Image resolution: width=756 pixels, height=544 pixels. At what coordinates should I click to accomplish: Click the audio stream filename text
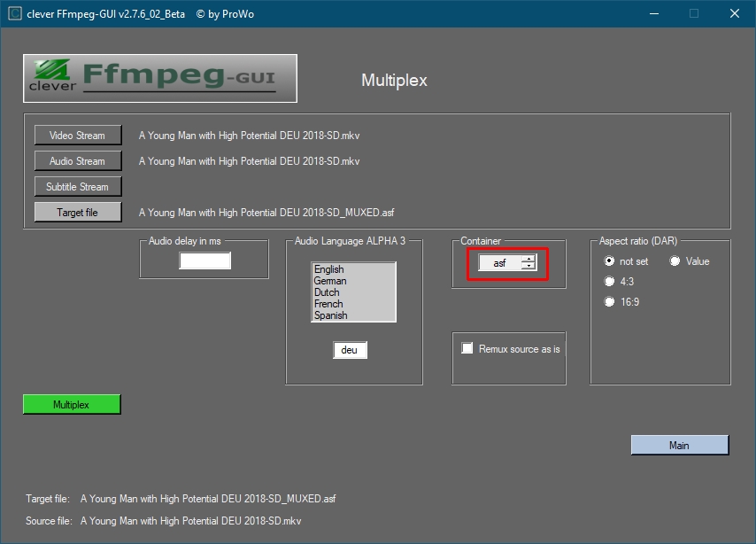point(250,161)
